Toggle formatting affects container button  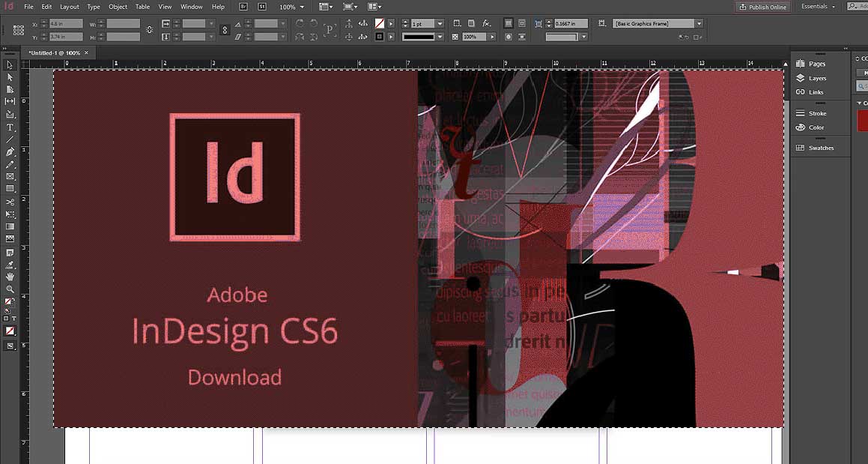click(6, 318)
